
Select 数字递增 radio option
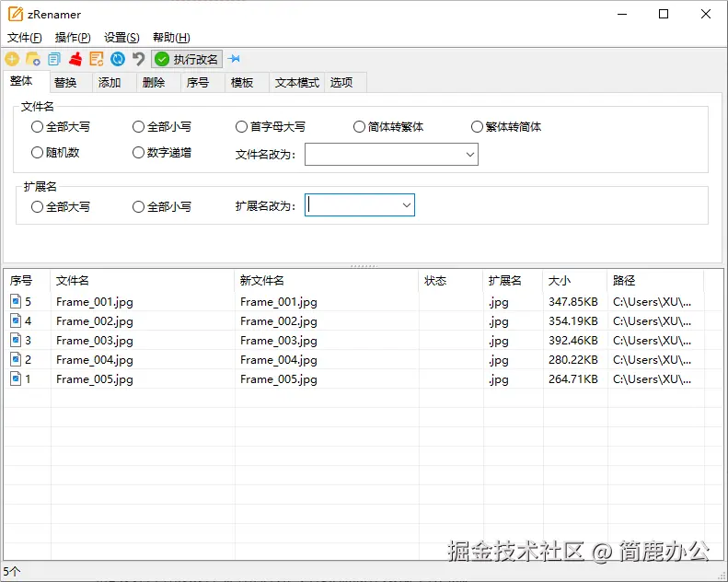[138, 152]
